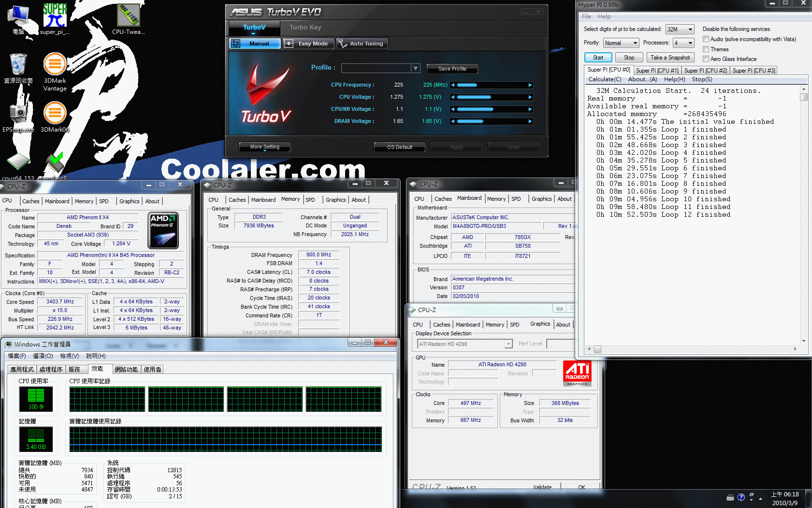Open the Stop(S) menu in Super PI
This screenshot has height=508, width=812.
[x=702, y=79]
